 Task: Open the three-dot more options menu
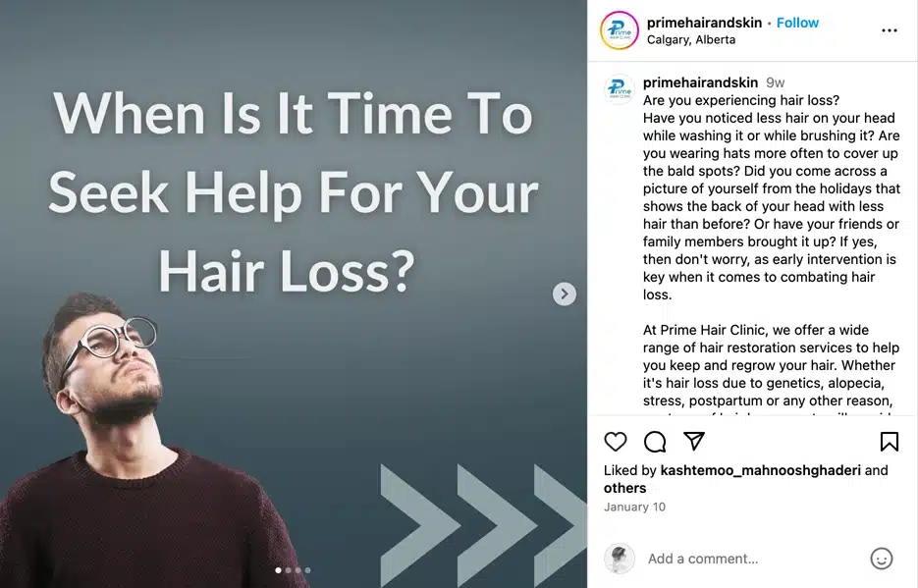point(889,30)
